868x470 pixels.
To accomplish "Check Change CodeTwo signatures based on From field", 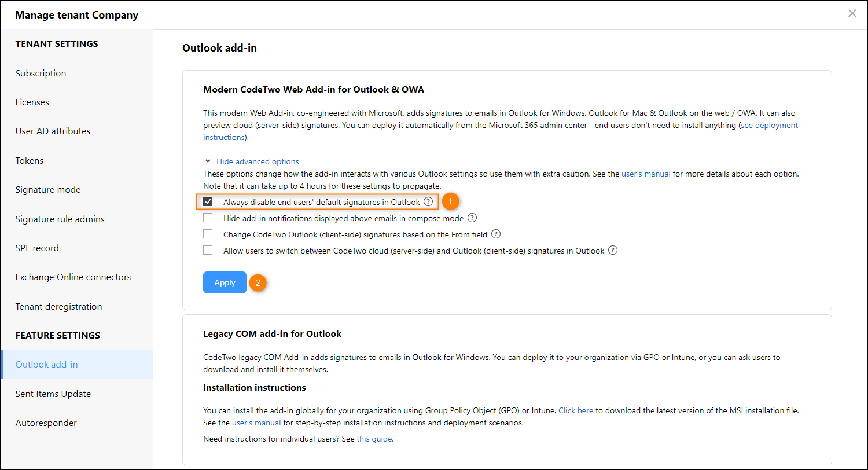I will tap(208, 234).
